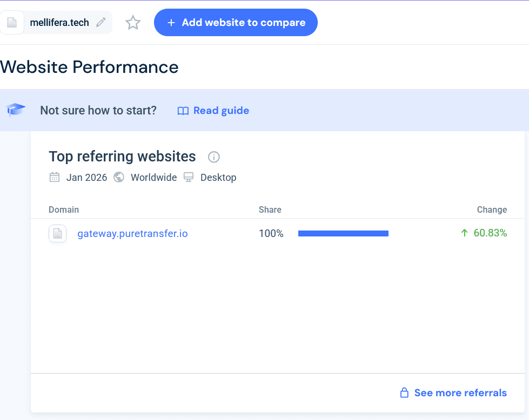This screenshot has height=420, width=529.
Task: Select the Domain column header
Action: [x=64, y=209]
